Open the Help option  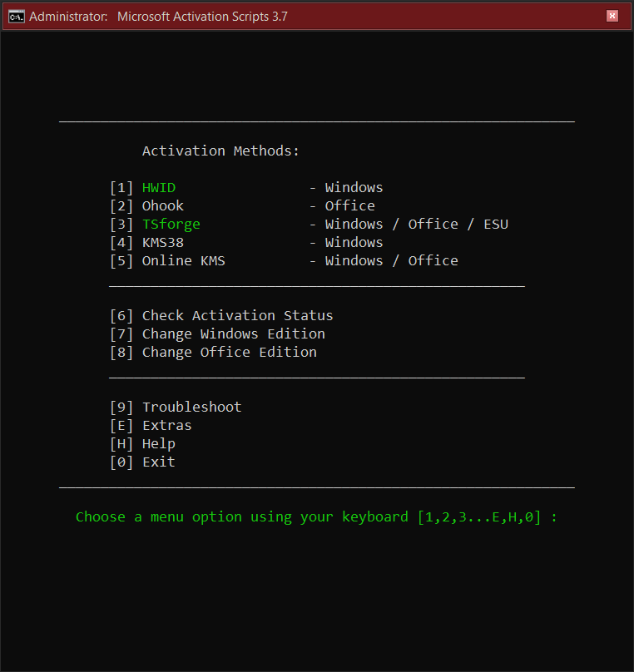click(x=158, y=443)
